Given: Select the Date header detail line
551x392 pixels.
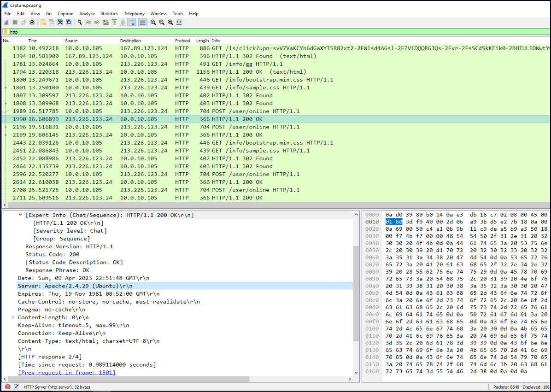Looking at the screenshot, I should point(84,278).
